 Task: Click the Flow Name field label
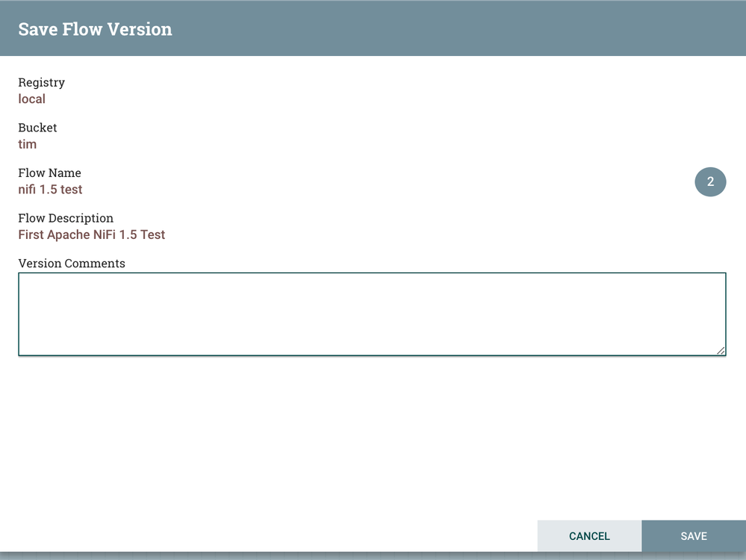tap(49, 172)
